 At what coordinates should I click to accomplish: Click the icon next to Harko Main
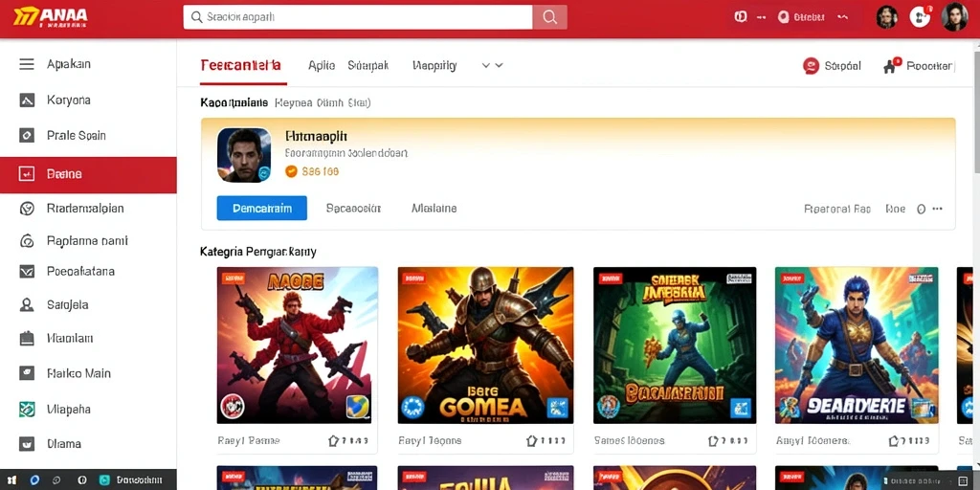27,373
